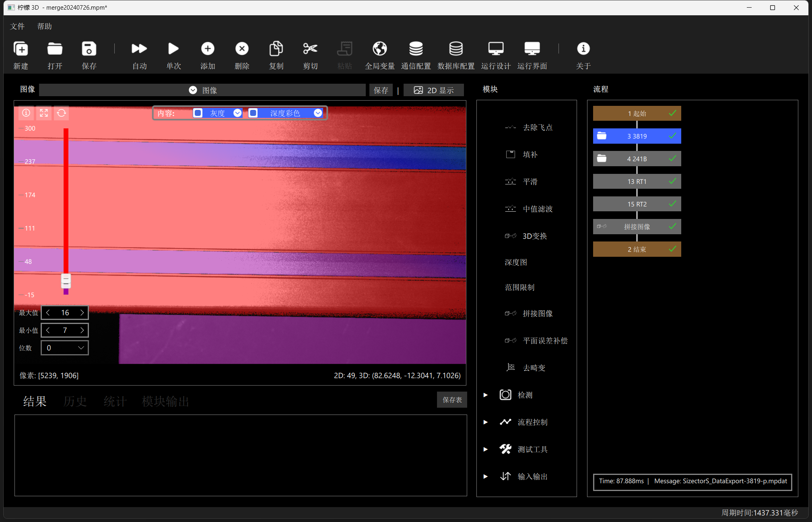Toggle the 灰度 checkbox

(198, 113)
